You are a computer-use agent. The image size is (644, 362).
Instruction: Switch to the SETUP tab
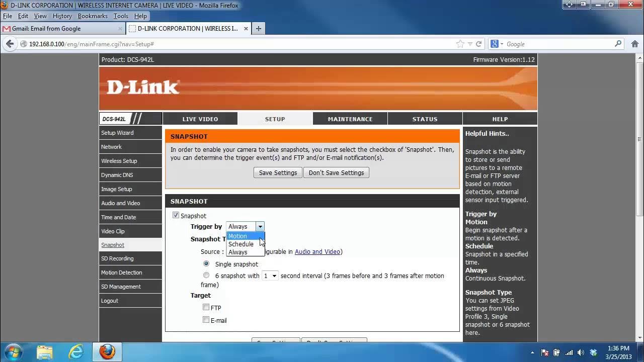pyautogui.click(x=275, y=119)
